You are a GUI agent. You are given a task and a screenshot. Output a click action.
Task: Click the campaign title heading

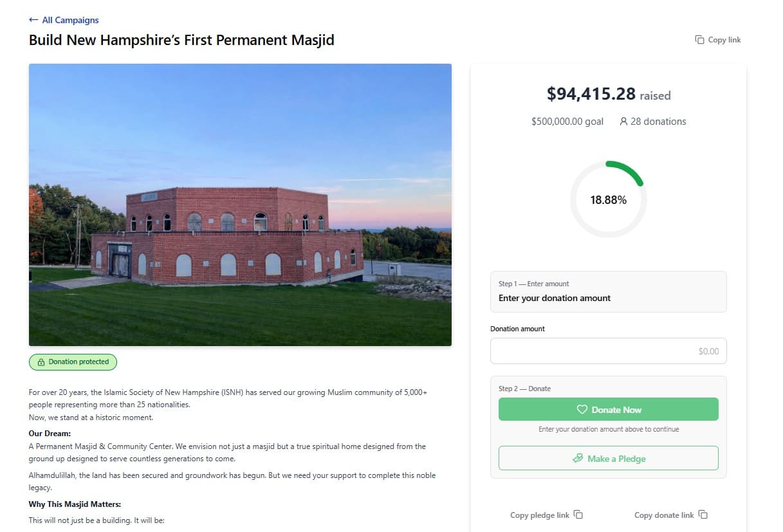click(181, 40)
